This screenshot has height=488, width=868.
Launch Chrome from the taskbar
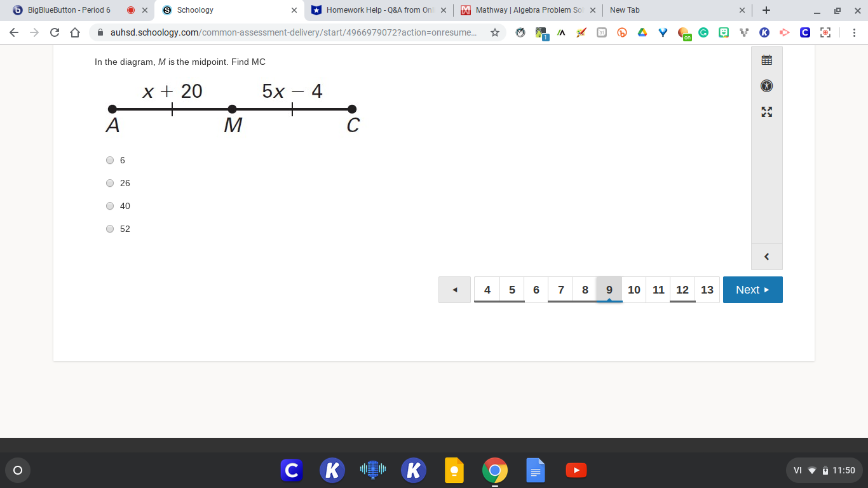point(495,470)
